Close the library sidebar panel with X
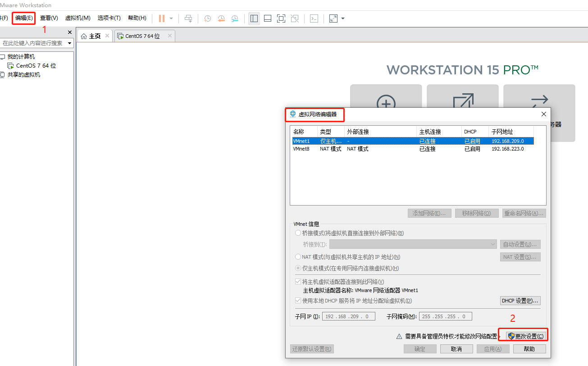588x366 pixels. (x=70, y=32)
